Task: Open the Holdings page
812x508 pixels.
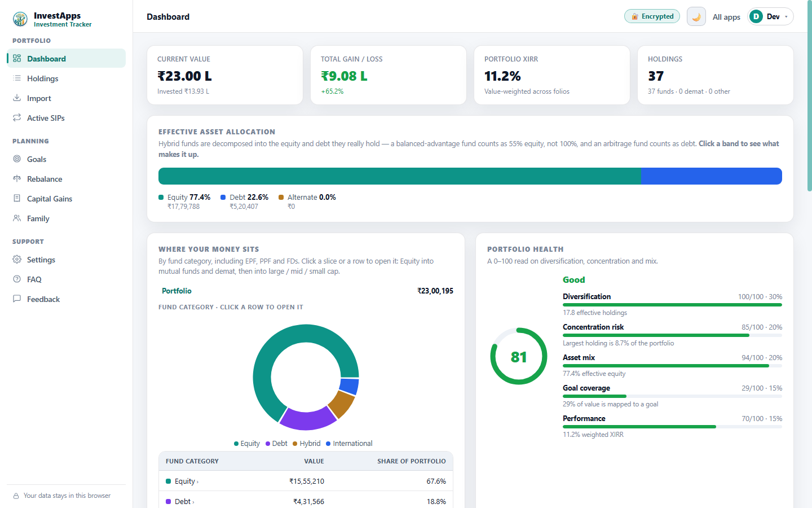Action: [66, 78]
